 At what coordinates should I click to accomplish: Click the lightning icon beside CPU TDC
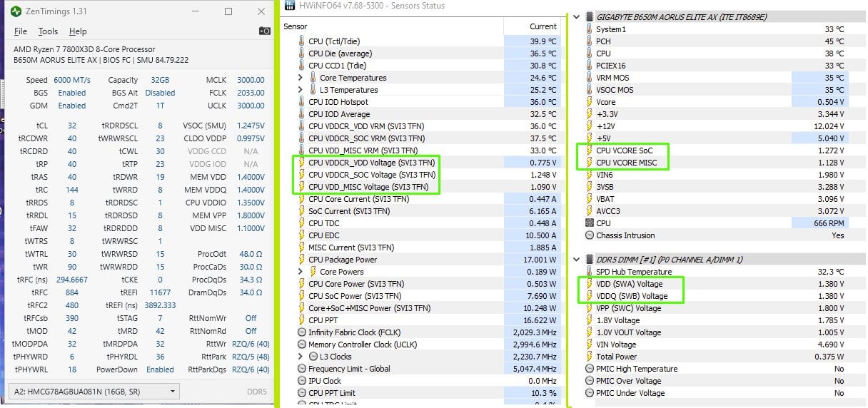(x=302, y=223)
